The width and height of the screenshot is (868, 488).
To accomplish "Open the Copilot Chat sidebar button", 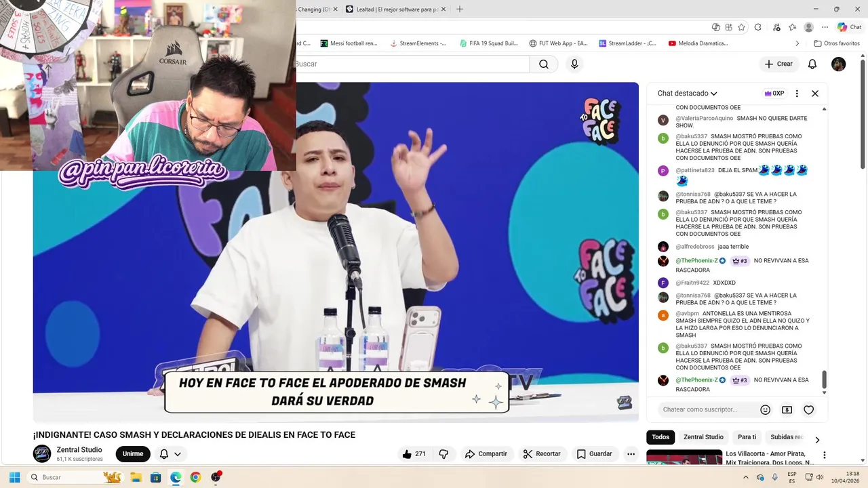I will (849, 27).
